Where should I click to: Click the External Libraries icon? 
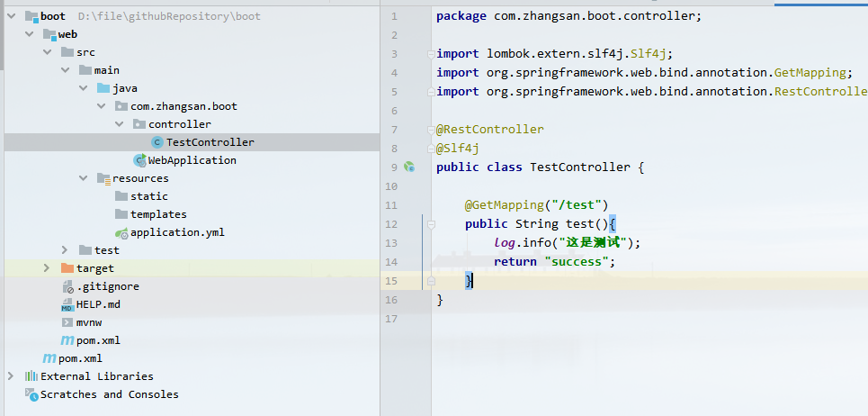(x=31, y=376)
